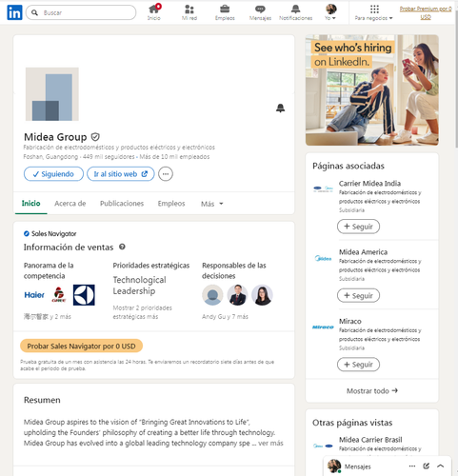This screenshot has width=458, height=476.
Task: Click the verified shield badge by Midea Group
Action: click(95, 137)
